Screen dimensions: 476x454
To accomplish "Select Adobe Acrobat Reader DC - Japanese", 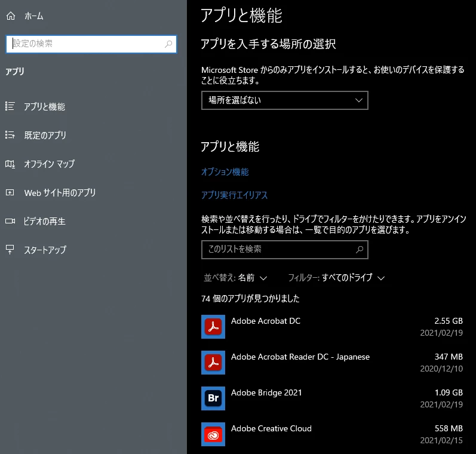I will click(x=300, y=357).
